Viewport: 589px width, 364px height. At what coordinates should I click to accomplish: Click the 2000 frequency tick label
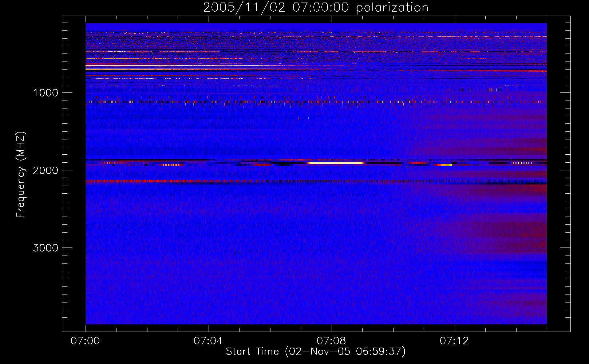[46, 170]
